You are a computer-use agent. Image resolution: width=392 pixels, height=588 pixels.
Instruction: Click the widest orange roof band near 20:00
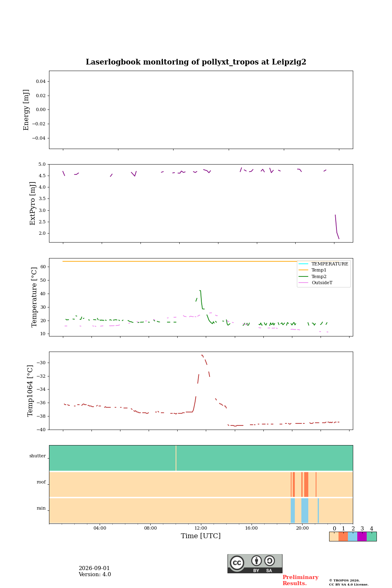[306, 484]
